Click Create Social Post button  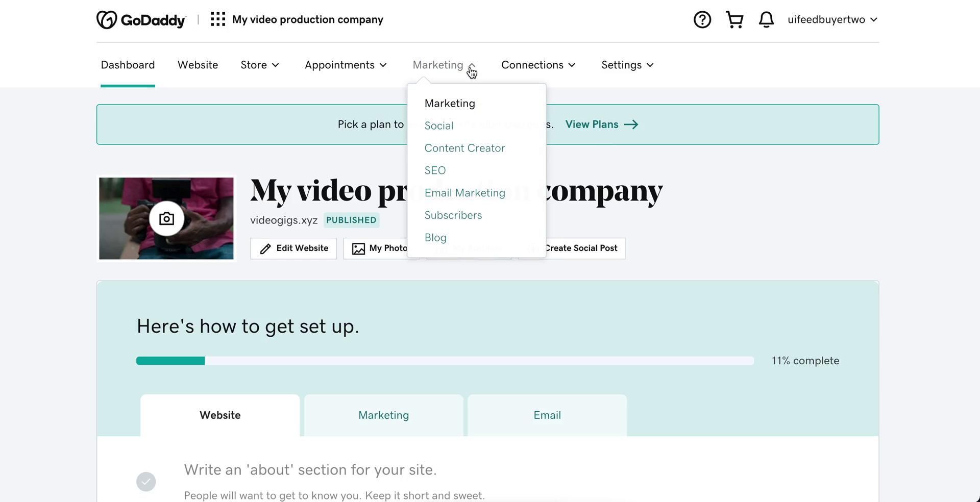click(580, 248)
